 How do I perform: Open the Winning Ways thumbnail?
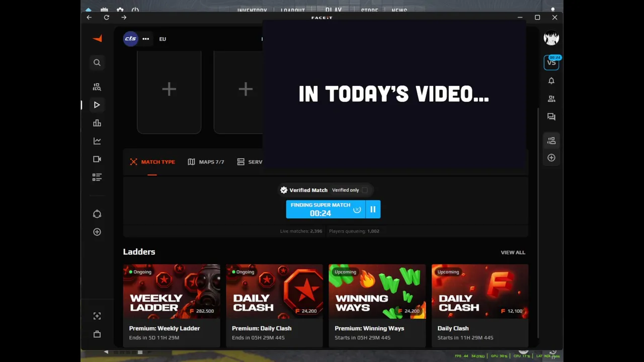tap(377, 292)
